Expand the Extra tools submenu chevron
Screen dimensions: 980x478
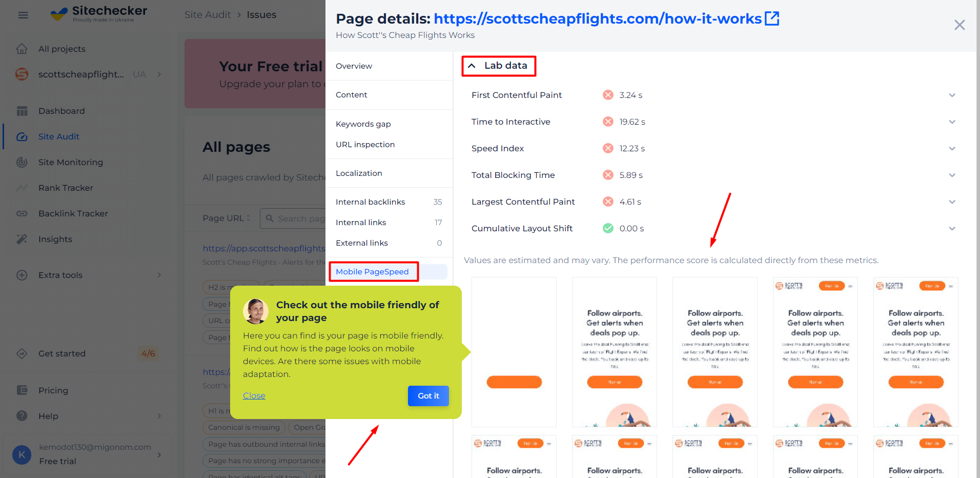159,275
